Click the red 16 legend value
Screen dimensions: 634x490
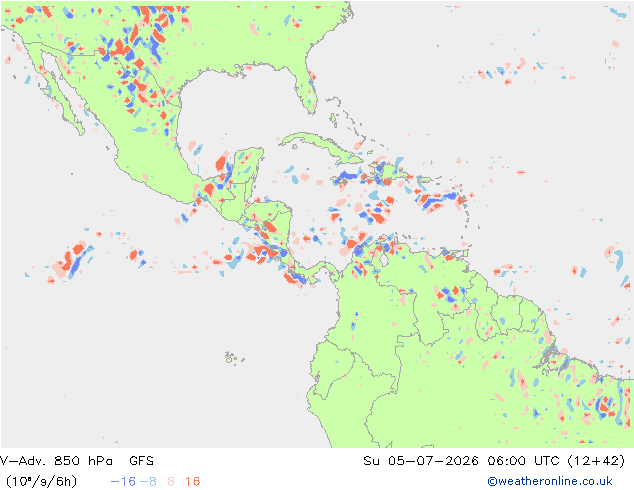(x=192, y=482)
